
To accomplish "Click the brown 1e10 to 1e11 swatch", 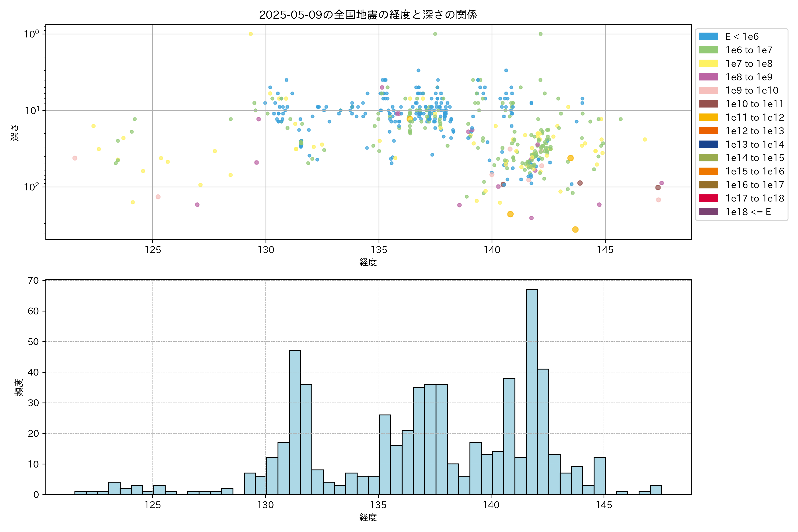I will click(708, 104).
